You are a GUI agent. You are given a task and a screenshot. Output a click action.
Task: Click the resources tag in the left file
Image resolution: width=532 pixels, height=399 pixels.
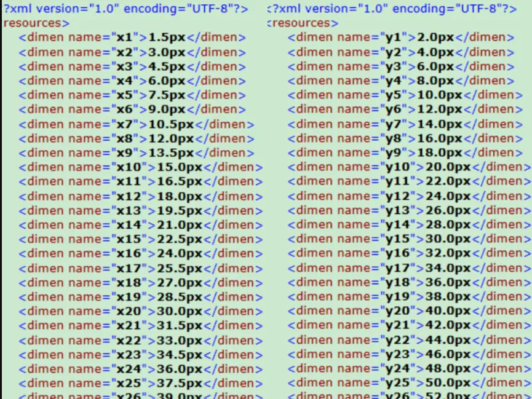click(x=36, y=23)
